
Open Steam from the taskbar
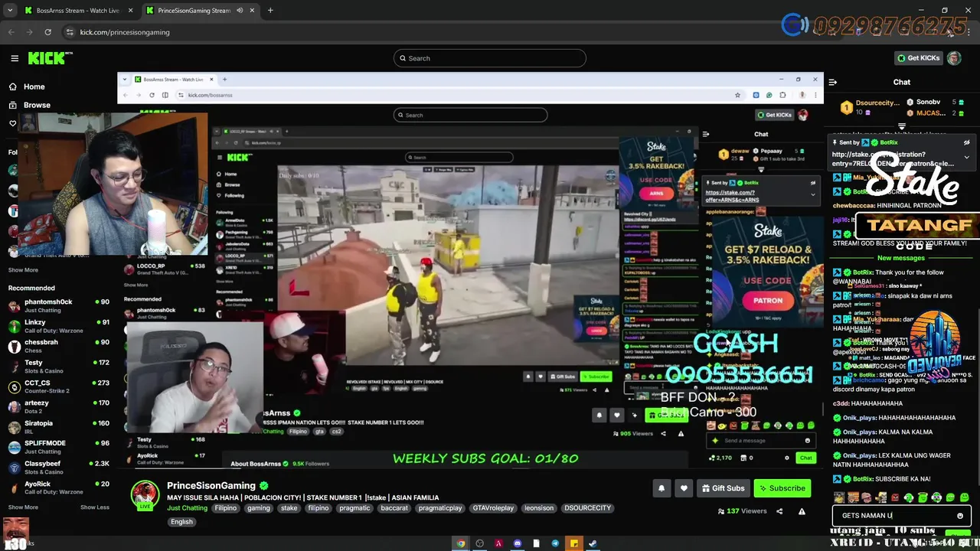[x=593, y=543]
